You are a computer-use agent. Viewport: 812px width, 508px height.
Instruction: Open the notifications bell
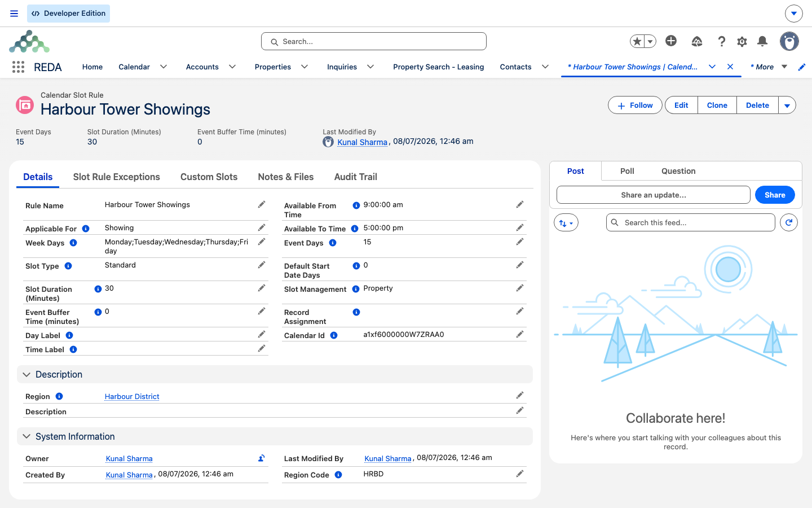(x=762, y=41)
